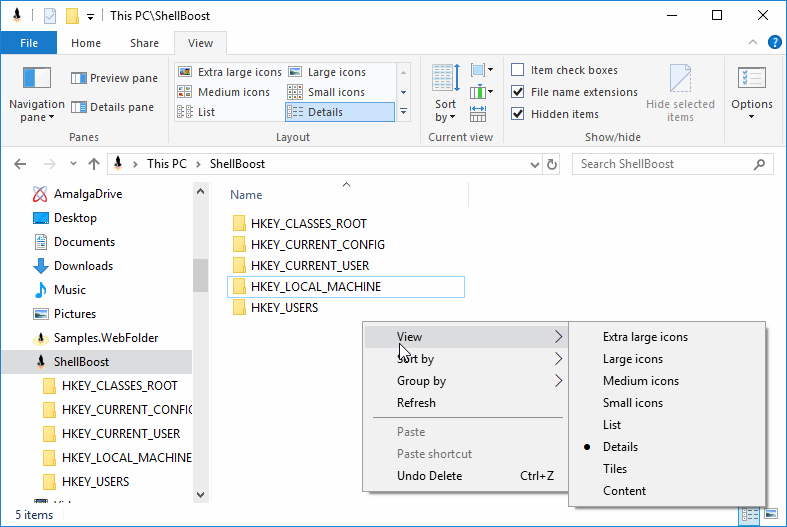Select Details in context submenu

(x=667, y=447)
